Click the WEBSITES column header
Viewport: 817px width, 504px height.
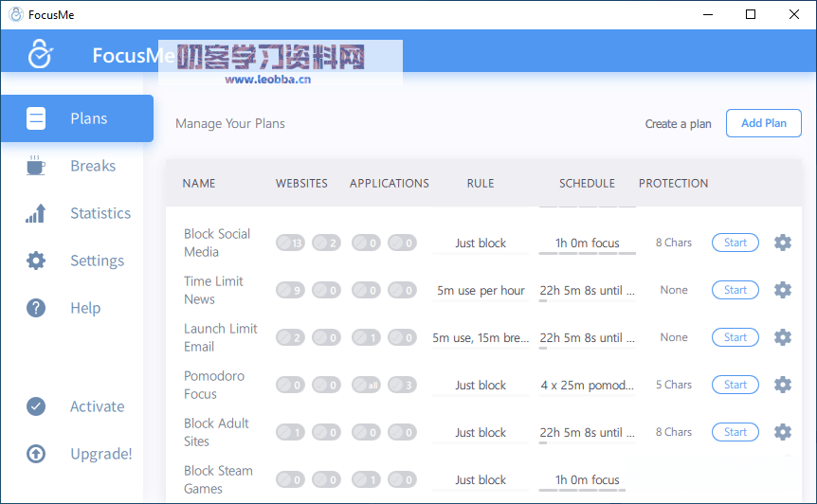pos(301,183)
